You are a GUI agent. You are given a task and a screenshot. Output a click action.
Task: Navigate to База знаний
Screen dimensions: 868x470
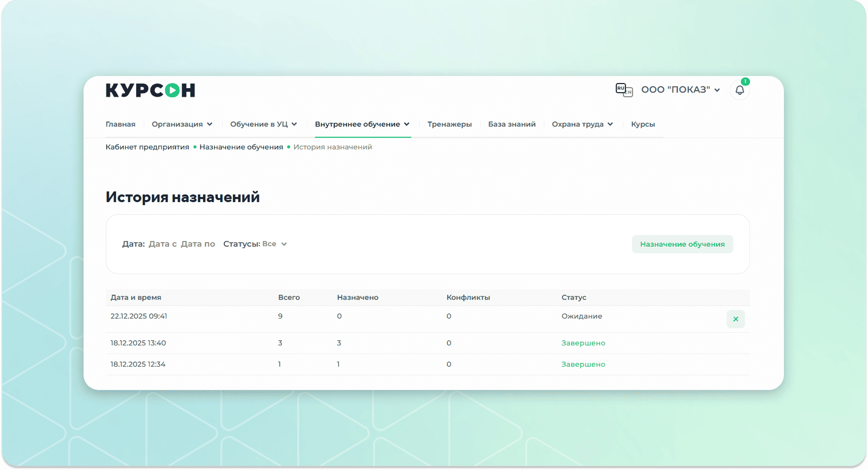(511, 124)
